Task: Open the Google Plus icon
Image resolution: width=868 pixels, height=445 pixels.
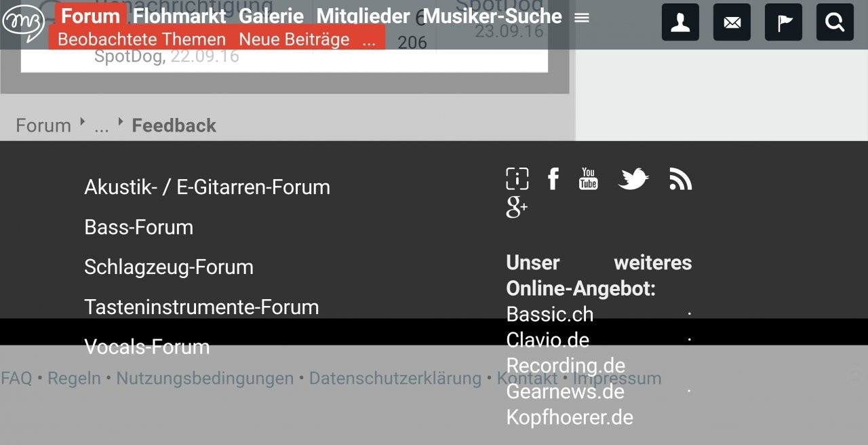Action: (x=517, y=208)
